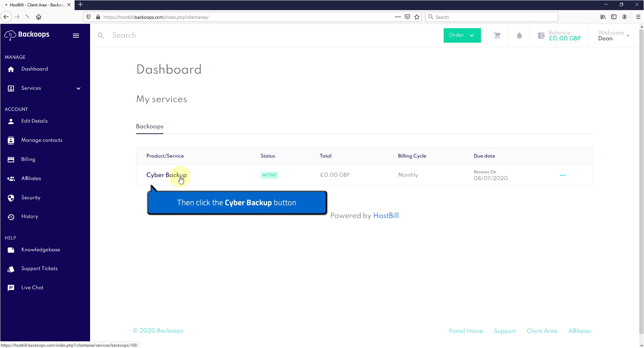The image size is (644, 348).
Task: Click the 08/07/2020 renewal date
Action: (491, 178)
